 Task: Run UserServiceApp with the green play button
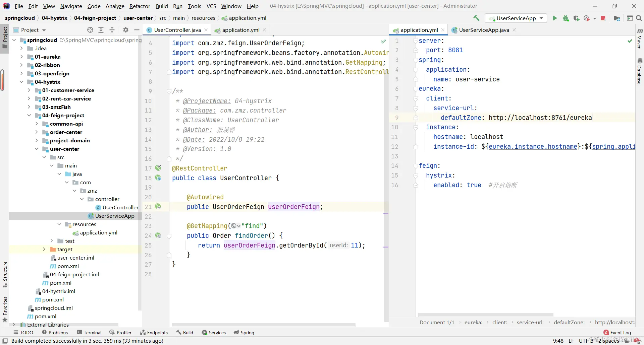pos(555,18)
